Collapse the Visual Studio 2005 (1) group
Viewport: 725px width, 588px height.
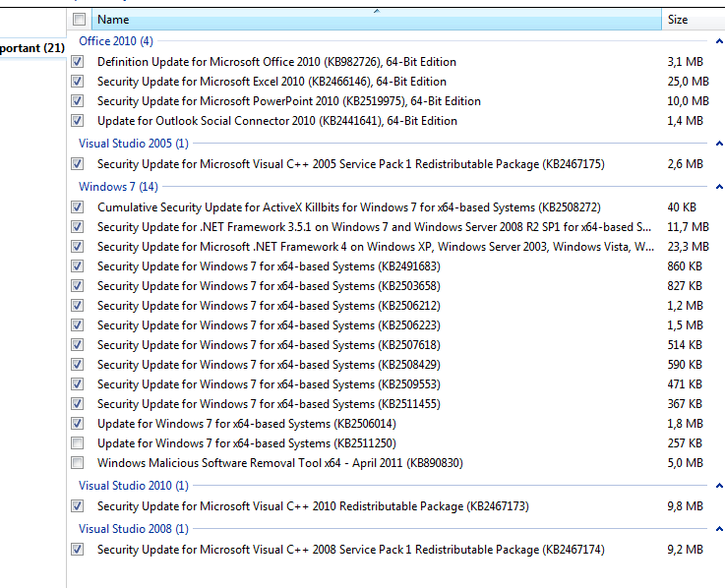pos(719,144)
